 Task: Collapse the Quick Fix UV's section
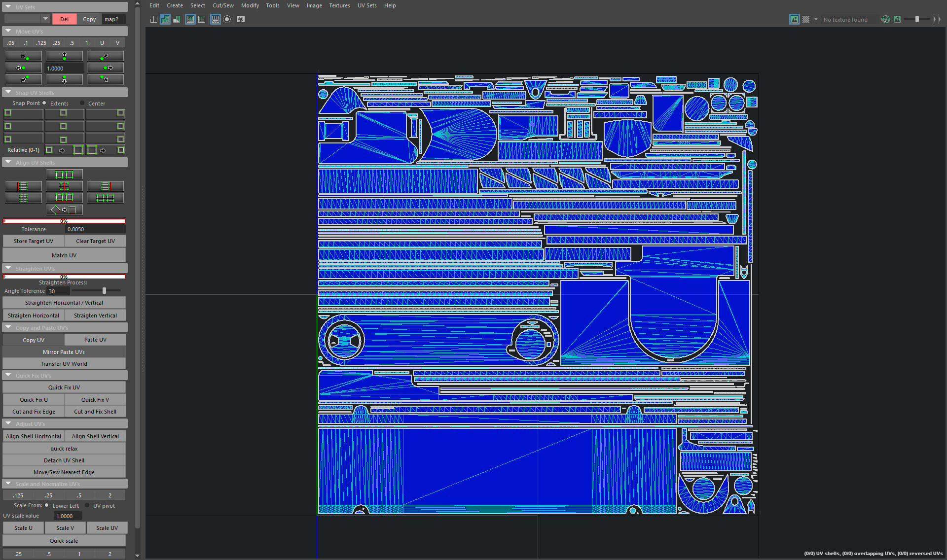point(8,375)
